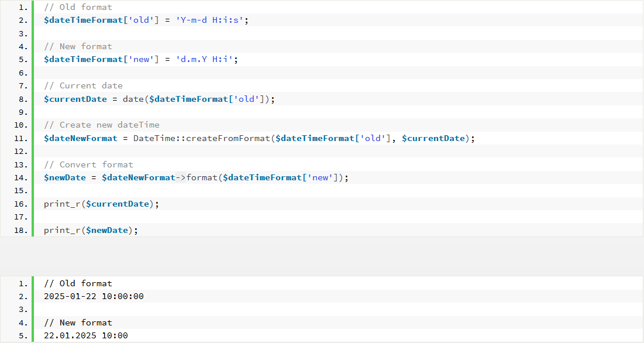Click print_r($currentDate) statement

(101, 204)
